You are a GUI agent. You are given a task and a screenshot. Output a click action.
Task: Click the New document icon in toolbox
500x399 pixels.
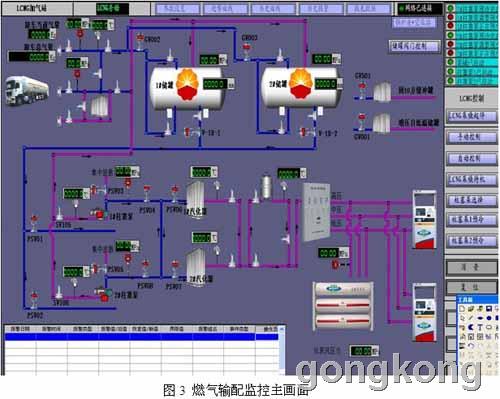point(462,309)
